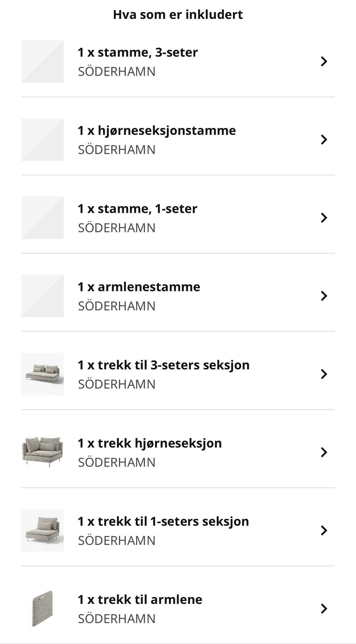Click the chevron beside stamme, 1-seter

click(x=324, y=218)
